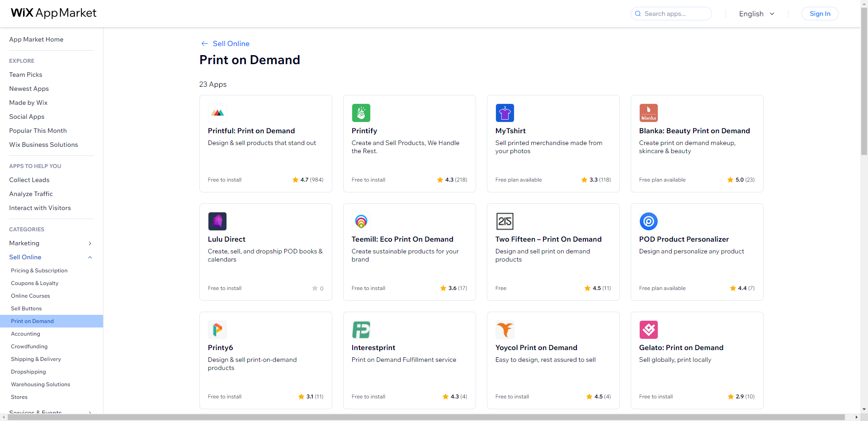This screenshot has height=421, width=868.
Task: Open Pricing & Subscription subcategory
Action: 39,271
